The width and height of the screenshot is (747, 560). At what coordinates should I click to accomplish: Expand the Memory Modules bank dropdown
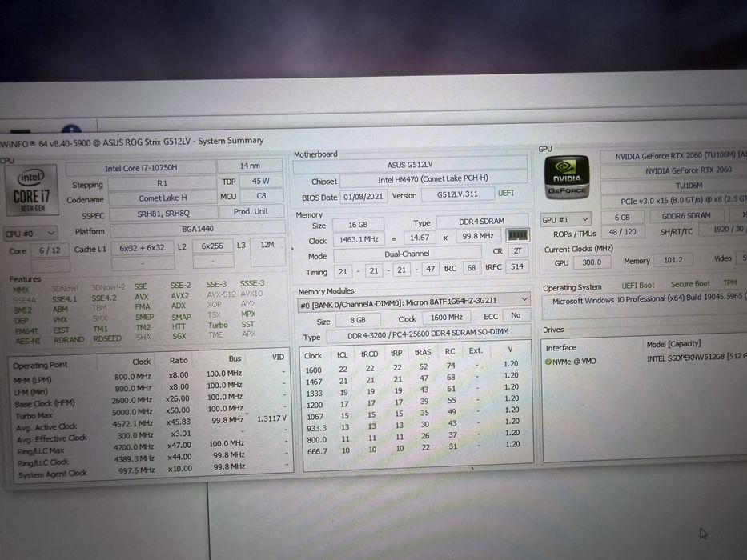click(413, 301)
